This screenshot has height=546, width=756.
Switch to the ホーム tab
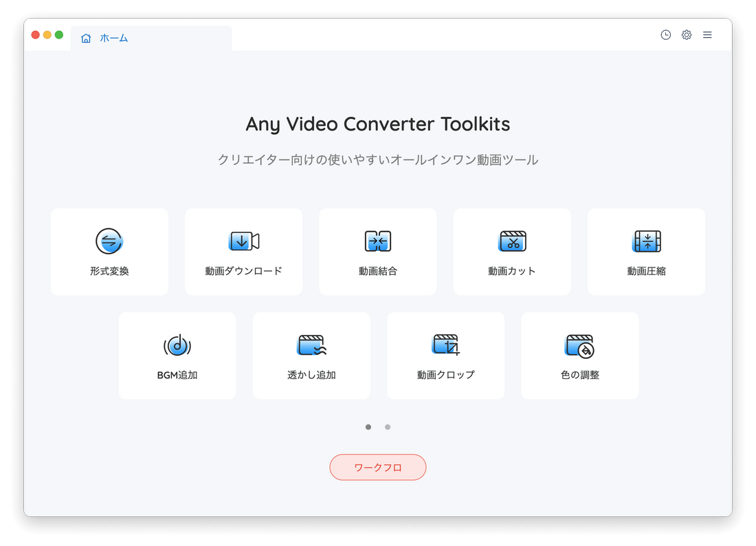pos(151,38)
